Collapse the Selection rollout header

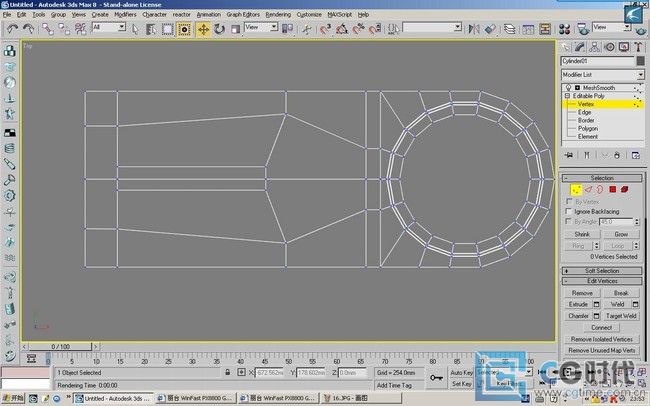click(602, 178)
